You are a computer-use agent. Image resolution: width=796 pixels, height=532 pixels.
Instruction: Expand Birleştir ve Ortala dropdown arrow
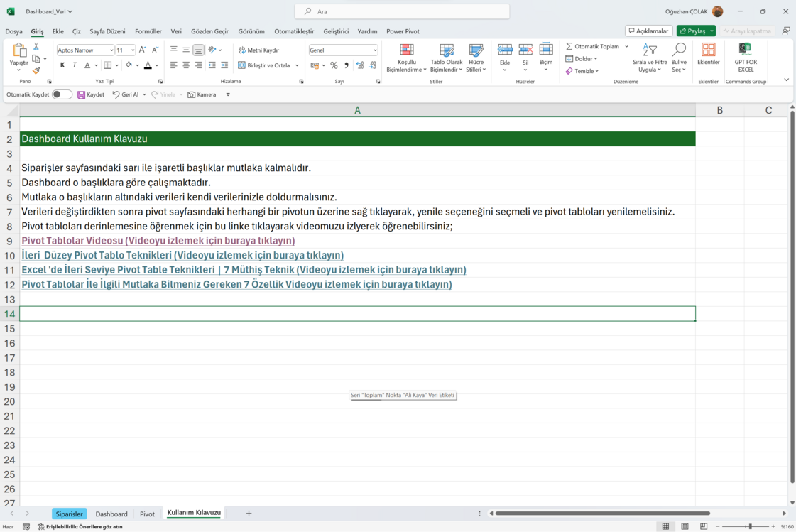click(x=297, y=65)
